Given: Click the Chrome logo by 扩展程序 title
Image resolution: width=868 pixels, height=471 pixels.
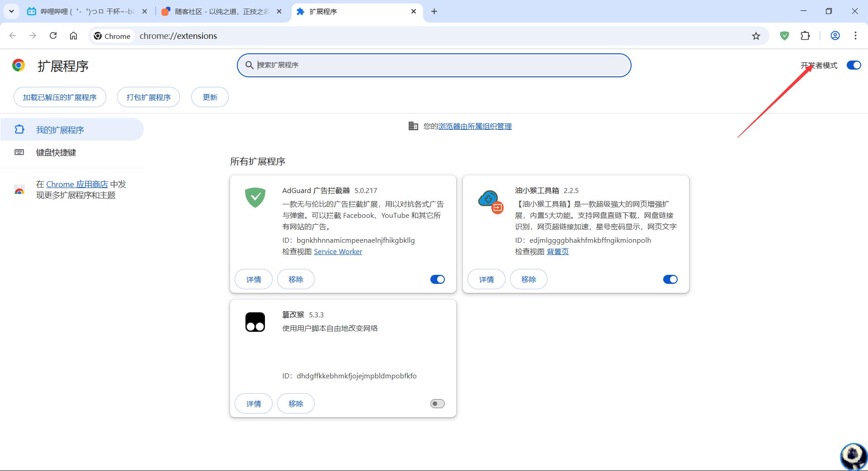Looking at the screenshot, I should tap(19, 66).
